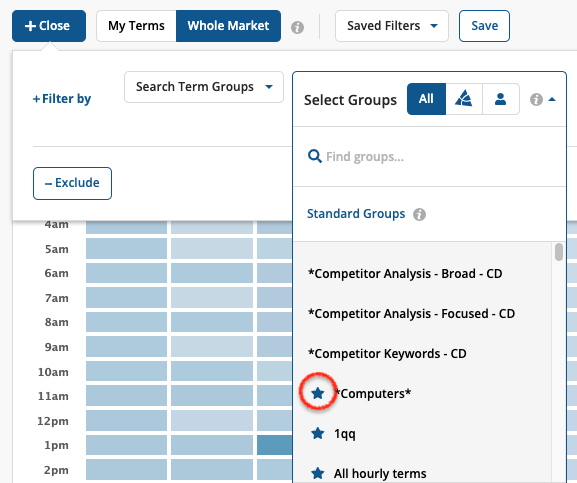The width and height of the screenshot is (577, 483).
Task: Click the Exclude button
Action: pyautogui.click(x=72, y=183)
